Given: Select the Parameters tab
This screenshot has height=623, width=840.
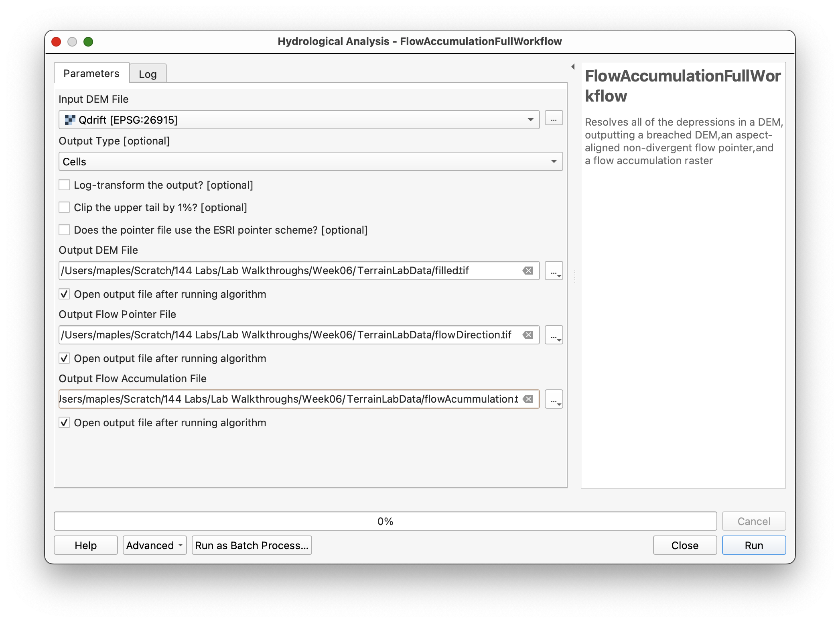Looking at the screenshot, I should click(x=91, y=73).
